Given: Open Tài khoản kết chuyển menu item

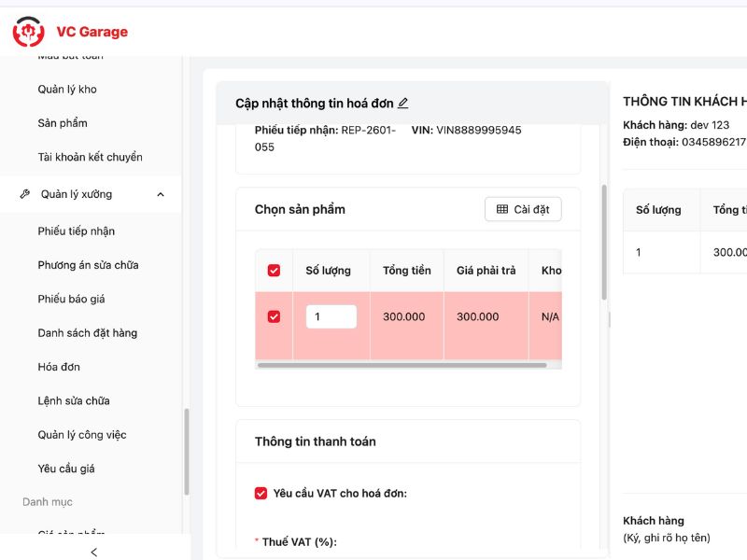Looking at the screenshot, I should point(91,157).
